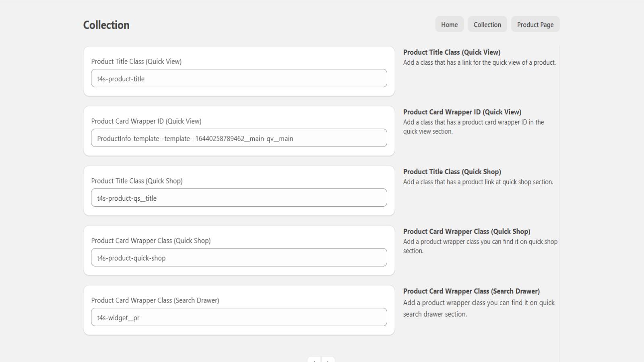Viewport: 644px width, 362px height.
Task: Select the Product Card Wrapper ID input
Action: 239,138
